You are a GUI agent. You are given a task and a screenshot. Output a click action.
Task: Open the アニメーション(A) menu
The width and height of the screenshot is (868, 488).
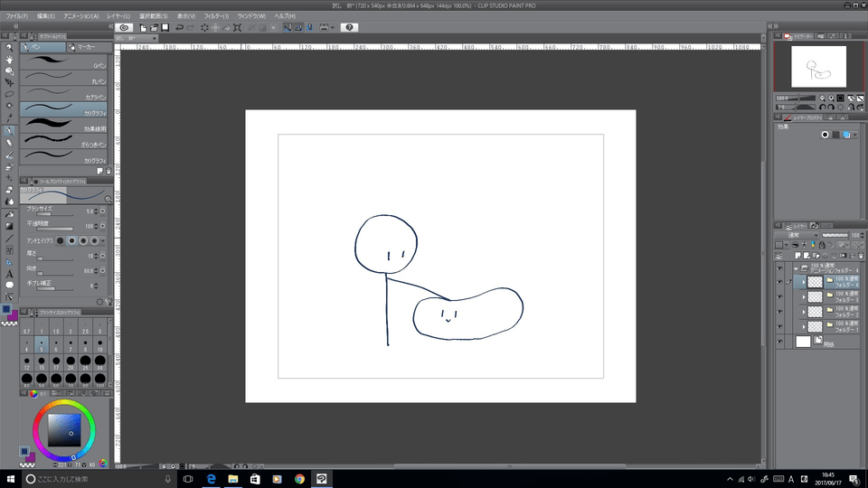81,16
